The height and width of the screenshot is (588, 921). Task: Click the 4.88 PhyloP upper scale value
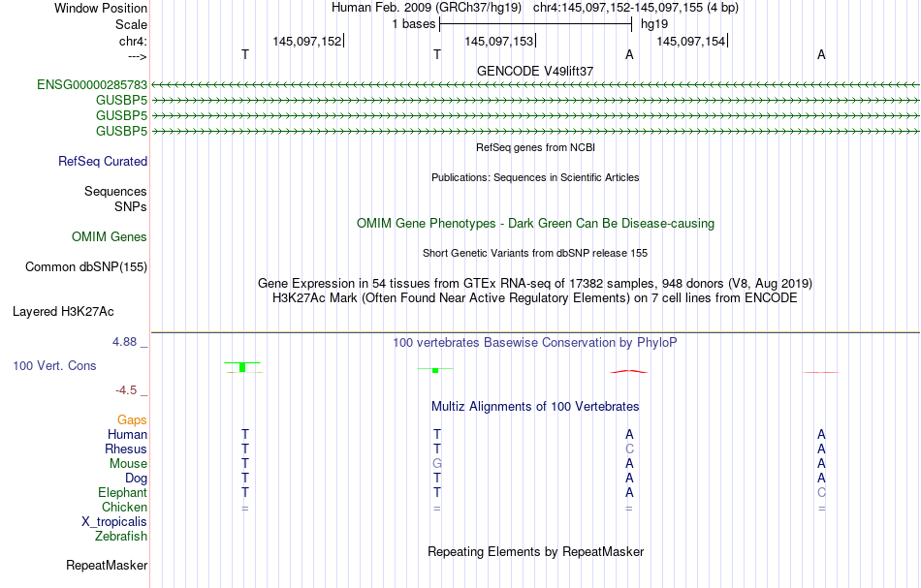[x=124, y=342]
